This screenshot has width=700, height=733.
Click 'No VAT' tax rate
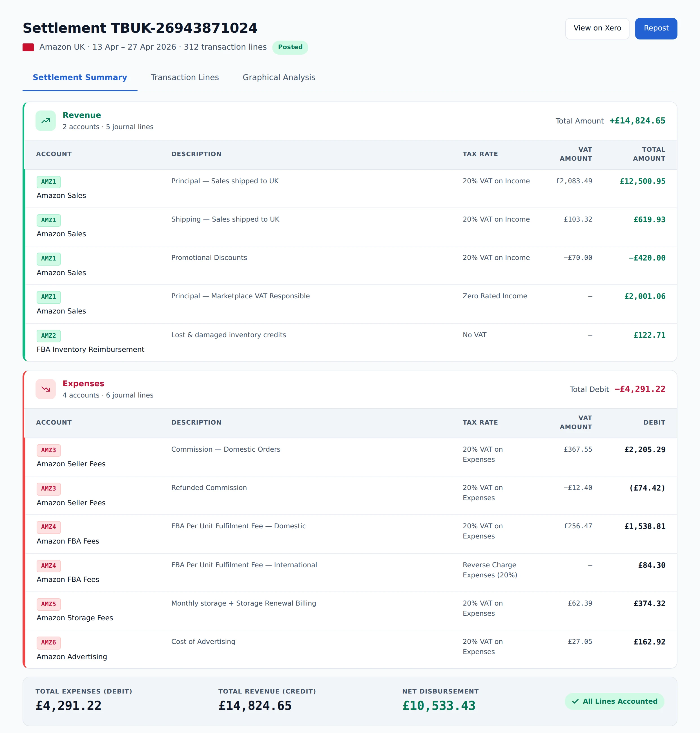(475, 335)
